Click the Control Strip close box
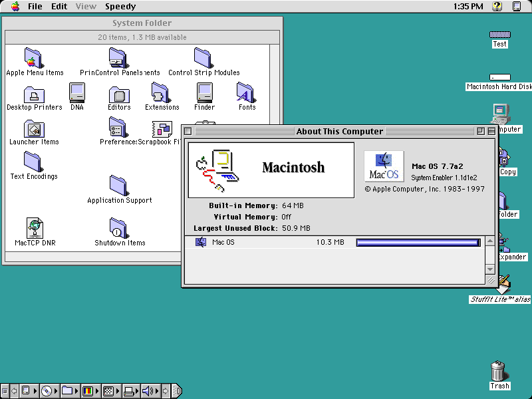This screenshot has height=399, width=532. [5, 391]
